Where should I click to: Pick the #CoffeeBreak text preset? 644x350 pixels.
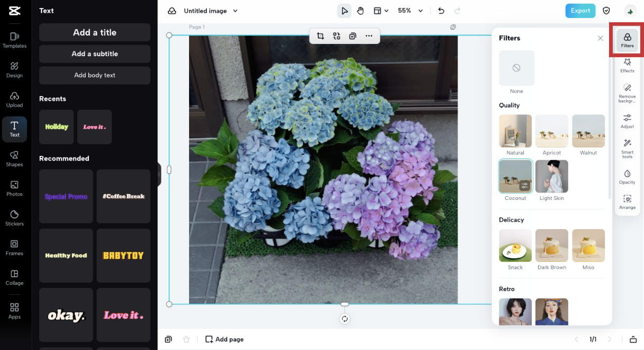[123, 196]
